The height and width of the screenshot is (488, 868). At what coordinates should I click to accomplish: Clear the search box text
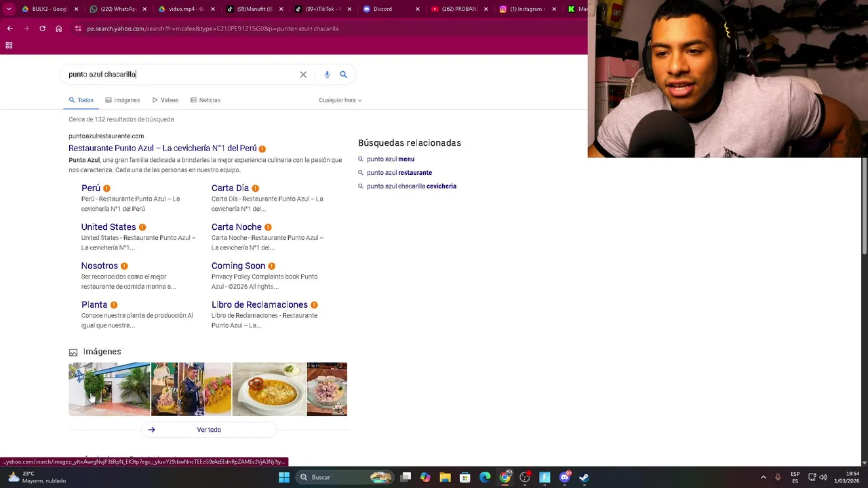click(303, 75)
